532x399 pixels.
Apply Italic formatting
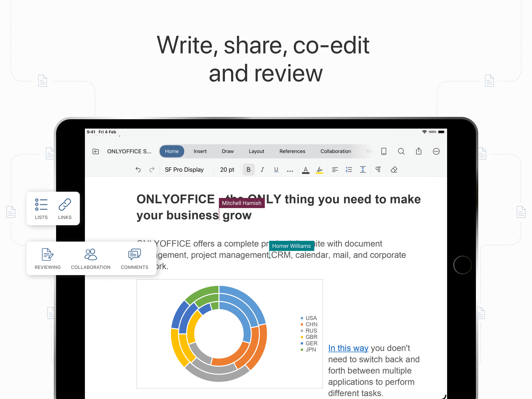tap(262, 169)
